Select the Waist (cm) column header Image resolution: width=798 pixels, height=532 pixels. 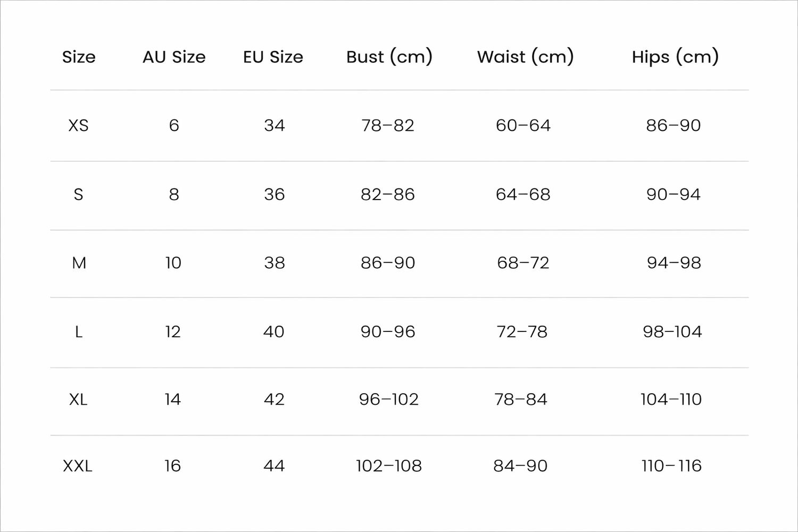tap(526, 57)
